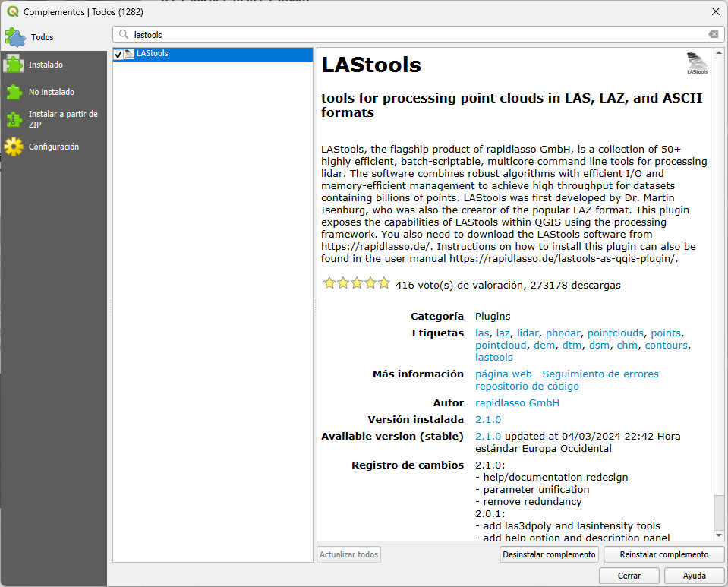Click the No instalado puzzle icon

click(14, 92)
